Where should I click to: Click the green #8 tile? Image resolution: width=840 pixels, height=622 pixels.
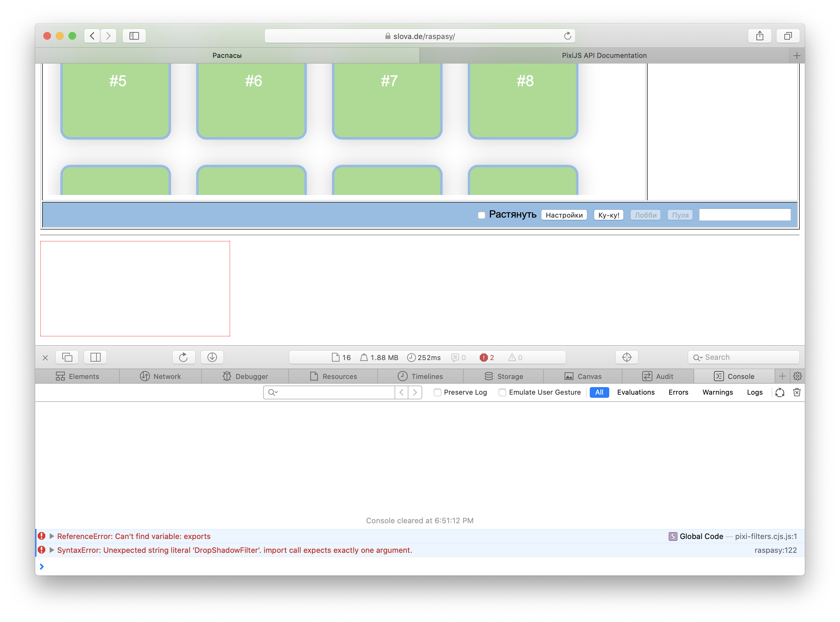tap(523, 101)
